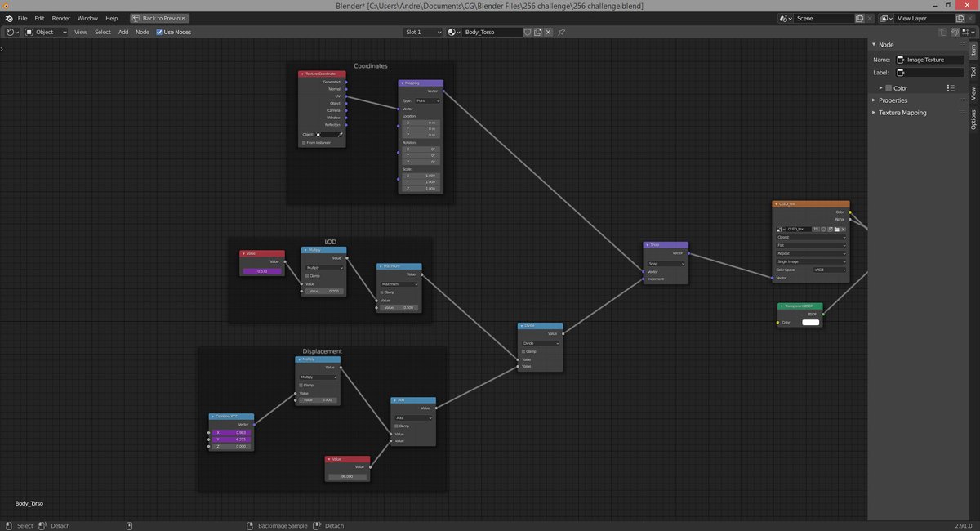Open the editor type selector icon
The image size is (980, 531).
(12, 32)
